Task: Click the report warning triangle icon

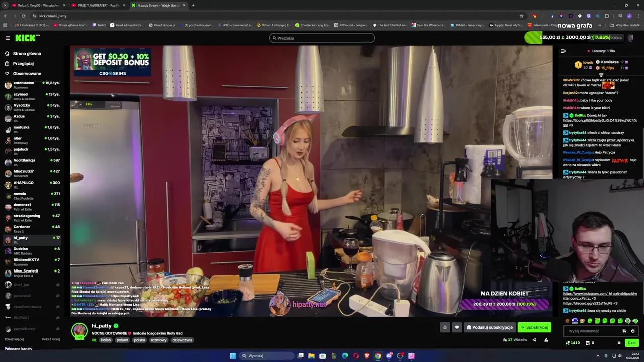Action: pyautogui.click(x=546, y=340)
